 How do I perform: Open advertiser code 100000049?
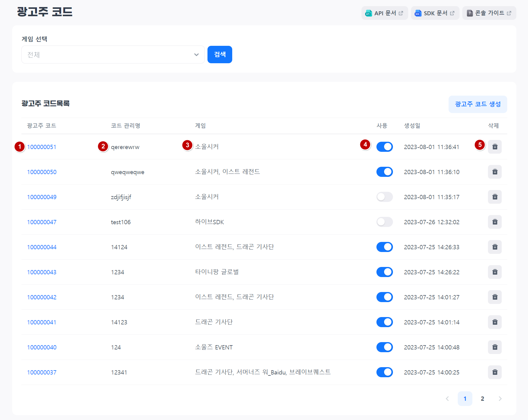pyautogui.click(x=42, y=197)
